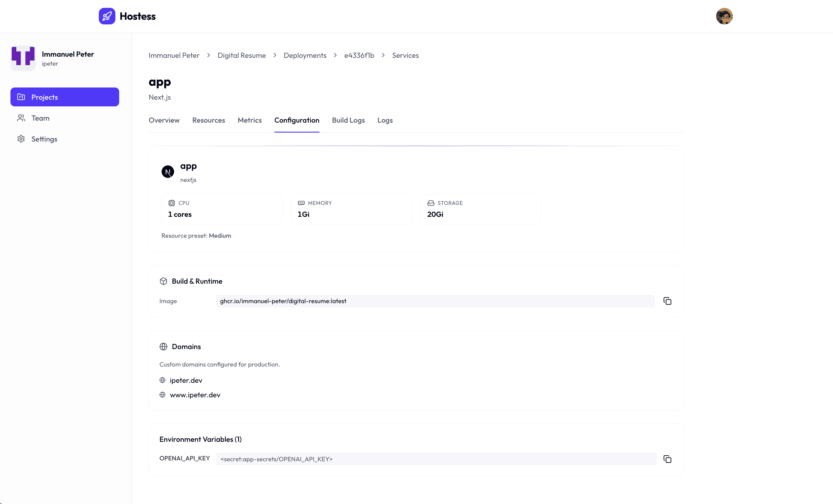The height and width of the screenshot is (504, 833).
Task: Open the user avatar menu
Action: pyautogui.click(x=724, y=16)
